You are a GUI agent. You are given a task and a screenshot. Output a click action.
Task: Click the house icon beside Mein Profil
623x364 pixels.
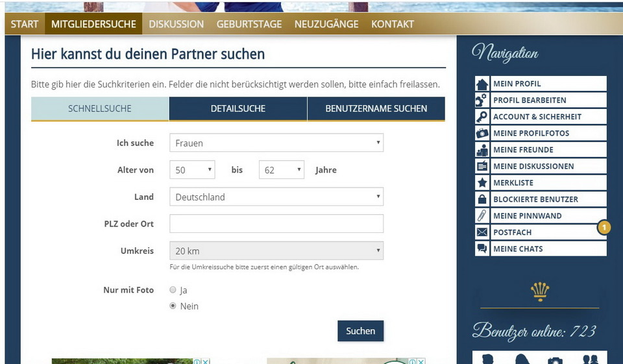point(482,84)
